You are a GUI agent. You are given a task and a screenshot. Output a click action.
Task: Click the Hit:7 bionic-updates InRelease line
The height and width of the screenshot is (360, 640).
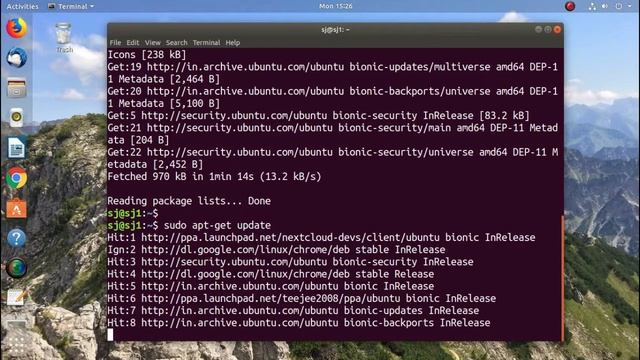point(293,311)
